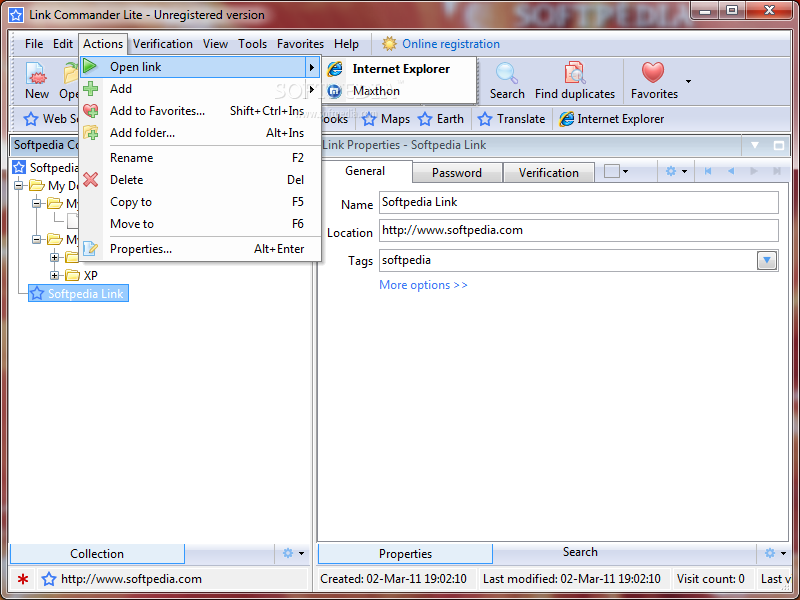Viewport: 800px width, 600px height.
Task: Switch to the Password tab
Action: pos(457,173)
